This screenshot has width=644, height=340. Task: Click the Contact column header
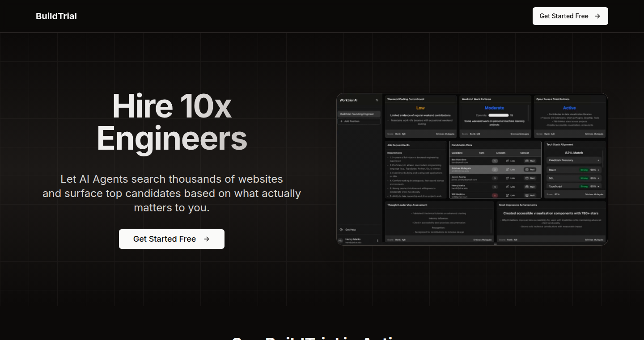525,153
